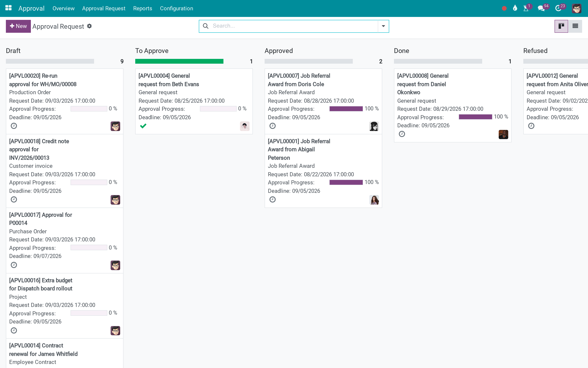This screenshot has height=368, width=588.
Task: Open the APVL00007 Job Referral Award from Doris Cole
Action: point(323,101)
